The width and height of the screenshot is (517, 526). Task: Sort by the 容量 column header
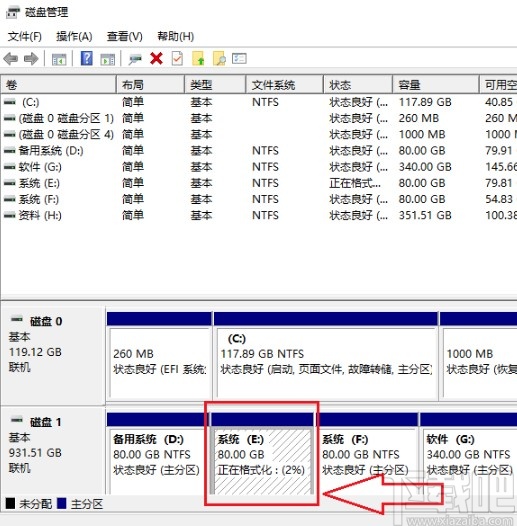(435, 85)
